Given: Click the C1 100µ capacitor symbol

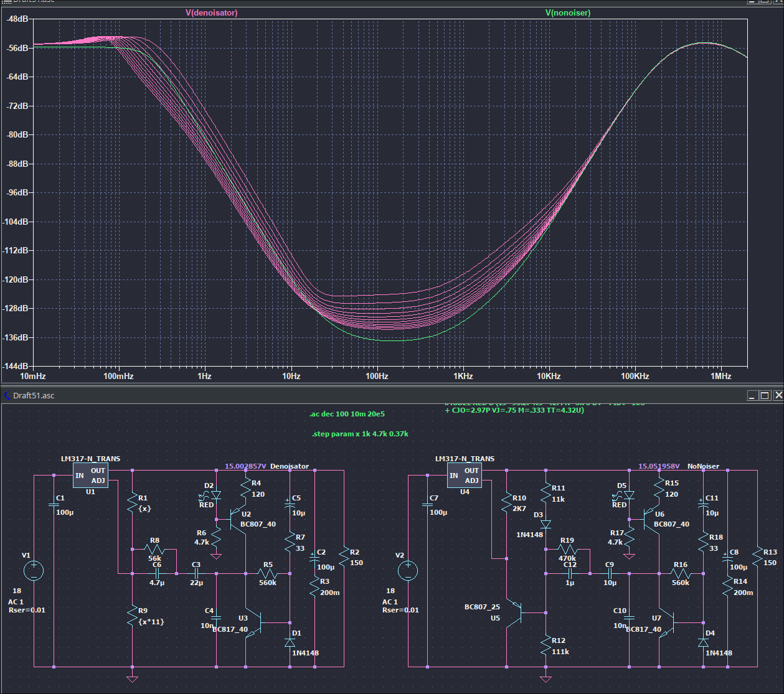Looking at the screenshot, I should (54, 505).
